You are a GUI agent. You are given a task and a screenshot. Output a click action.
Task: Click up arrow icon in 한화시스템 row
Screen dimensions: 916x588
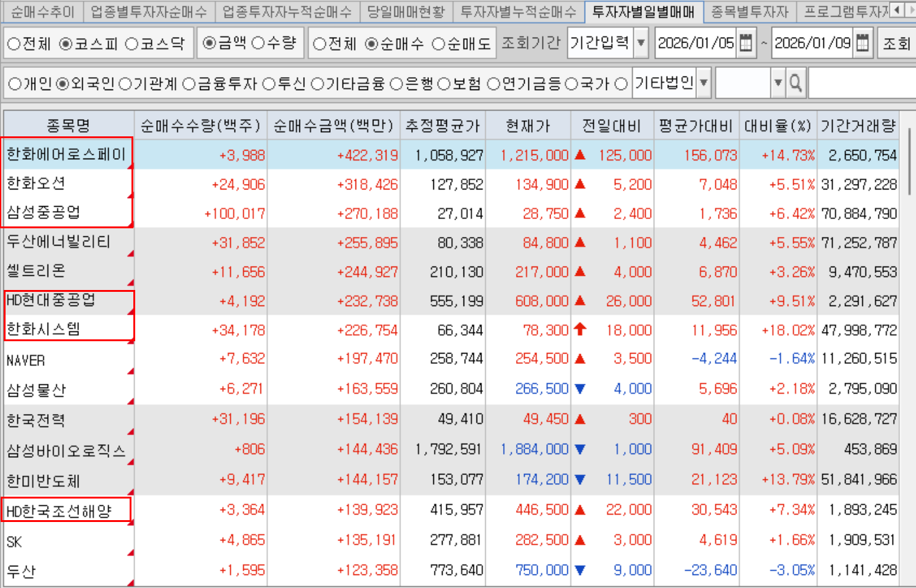click(x=580, y=329)
